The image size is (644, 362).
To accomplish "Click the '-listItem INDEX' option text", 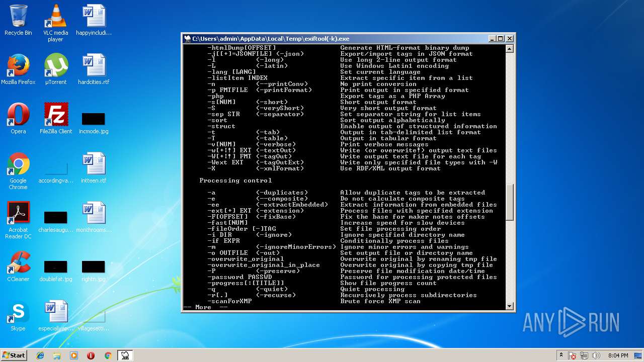I will 237,78.
